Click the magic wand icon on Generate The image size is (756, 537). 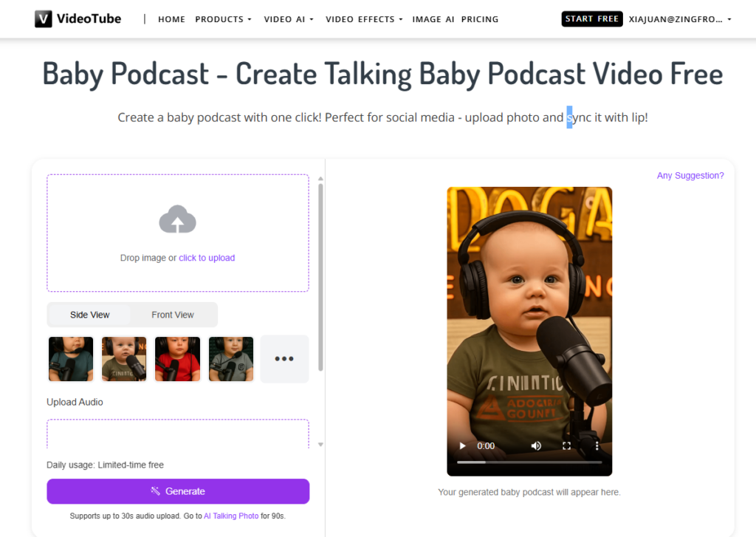155,491
